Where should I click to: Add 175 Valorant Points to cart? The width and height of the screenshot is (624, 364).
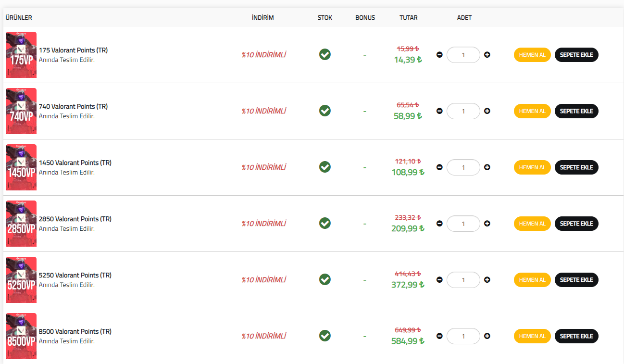tap(576, 55)
